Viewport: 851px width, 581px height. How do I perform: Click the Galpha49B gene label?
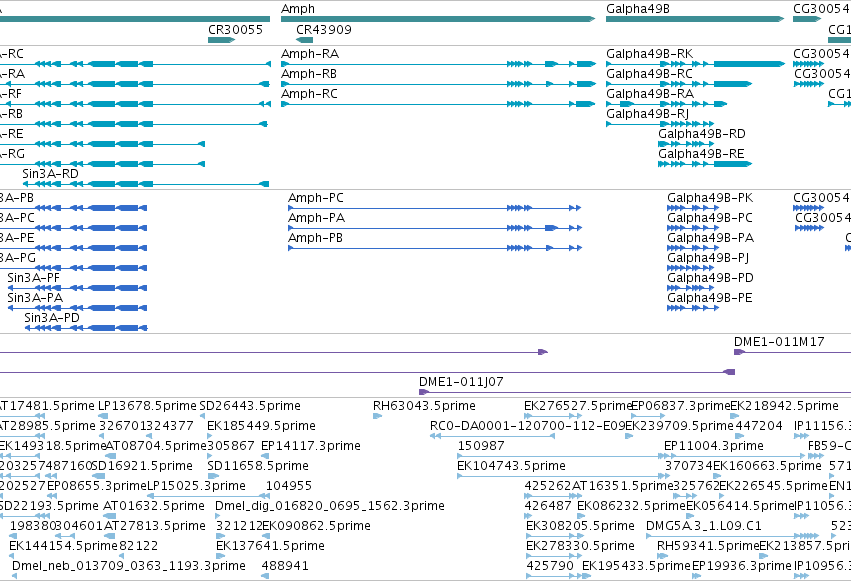[638, 9]
